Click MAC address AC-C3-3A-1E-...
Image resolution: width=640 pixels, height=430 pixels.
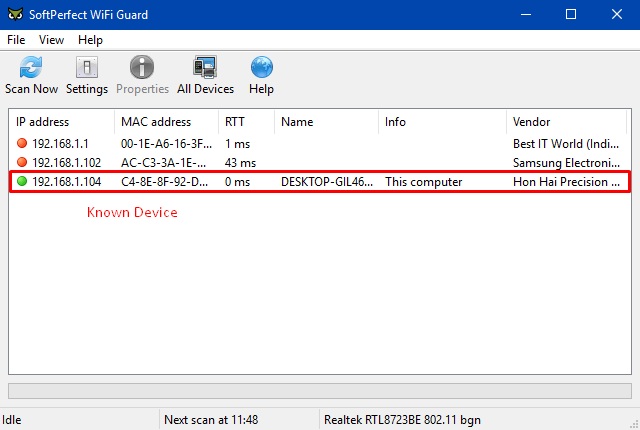[x=164, y=163]
